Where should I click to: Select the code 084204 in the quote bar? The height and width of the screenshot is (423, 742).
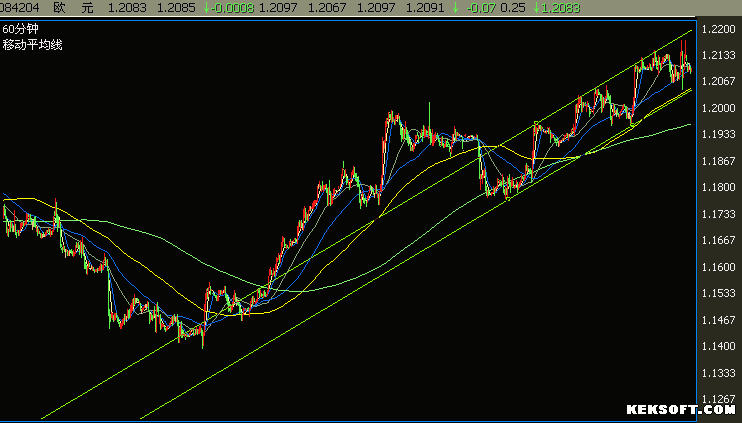pos(19,8)
